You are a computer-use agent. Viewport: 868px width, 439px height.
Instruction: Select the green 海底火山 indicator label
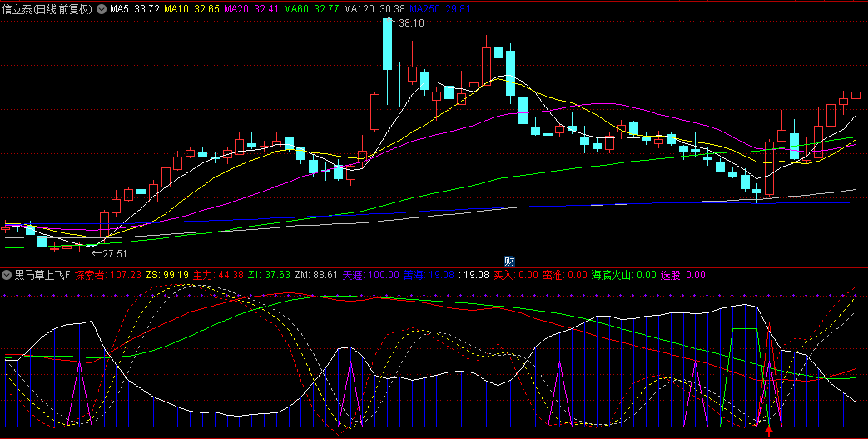coord(623,274)
